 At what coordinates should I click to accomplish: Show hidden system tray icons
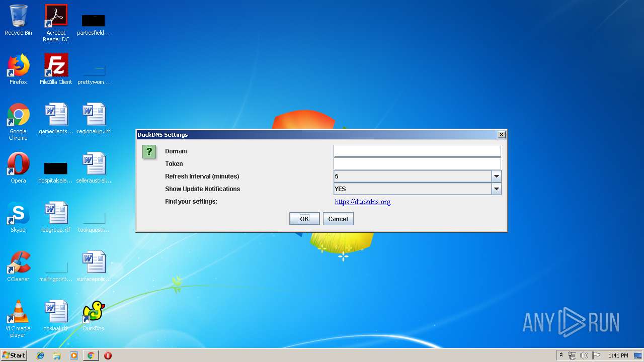(561, 355)
